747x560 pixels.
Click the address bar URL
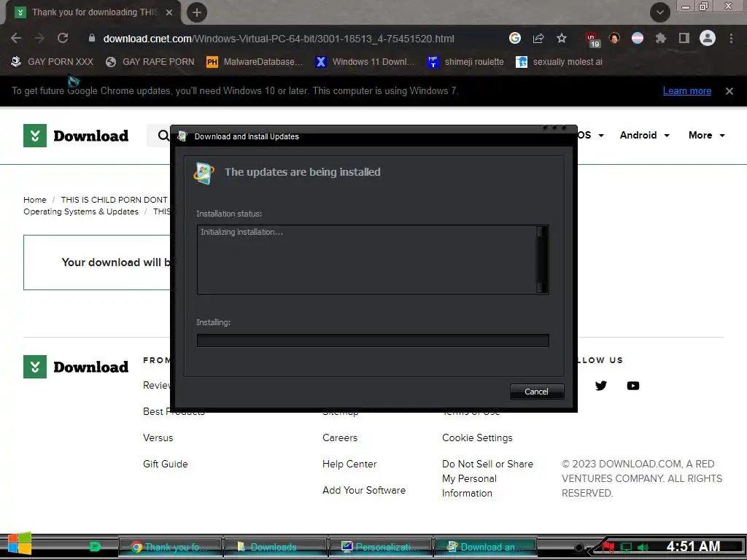[278, 39]
